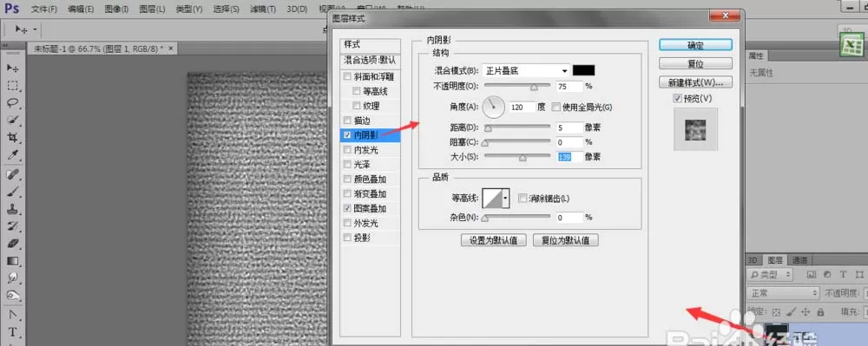Enable the 外发光 checkbox
This screenshot has height=346, width=868.
(347, 224)
